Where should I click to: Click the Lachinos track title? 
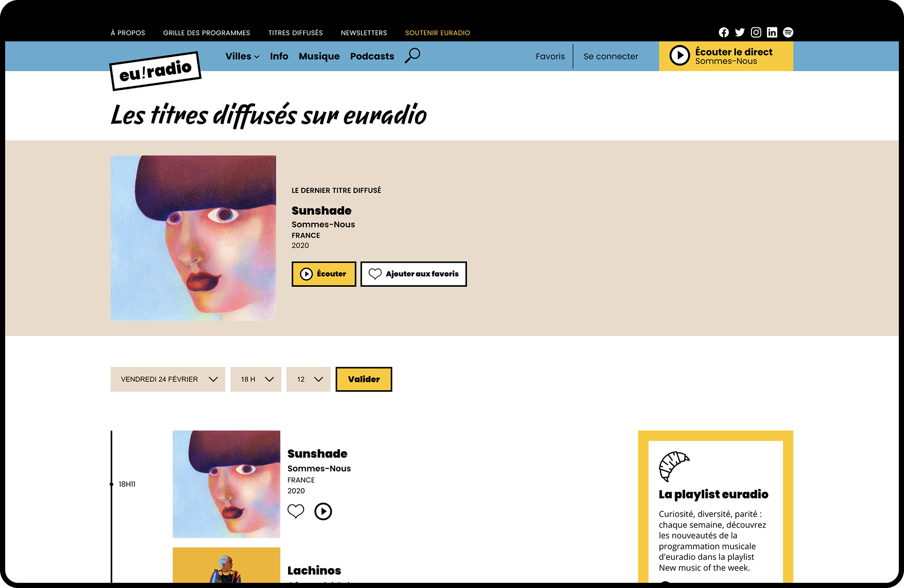coord(314,571)
